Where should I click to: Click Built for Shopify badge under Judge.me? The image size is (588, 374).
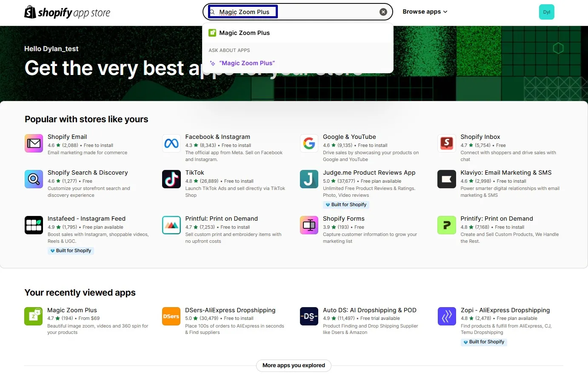(346, 204)
